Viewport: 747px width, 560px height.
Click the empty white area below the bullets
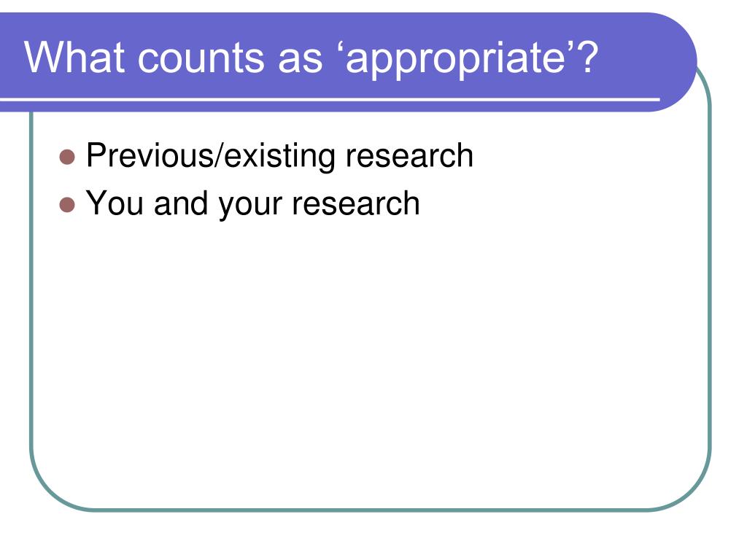[365, 350]
